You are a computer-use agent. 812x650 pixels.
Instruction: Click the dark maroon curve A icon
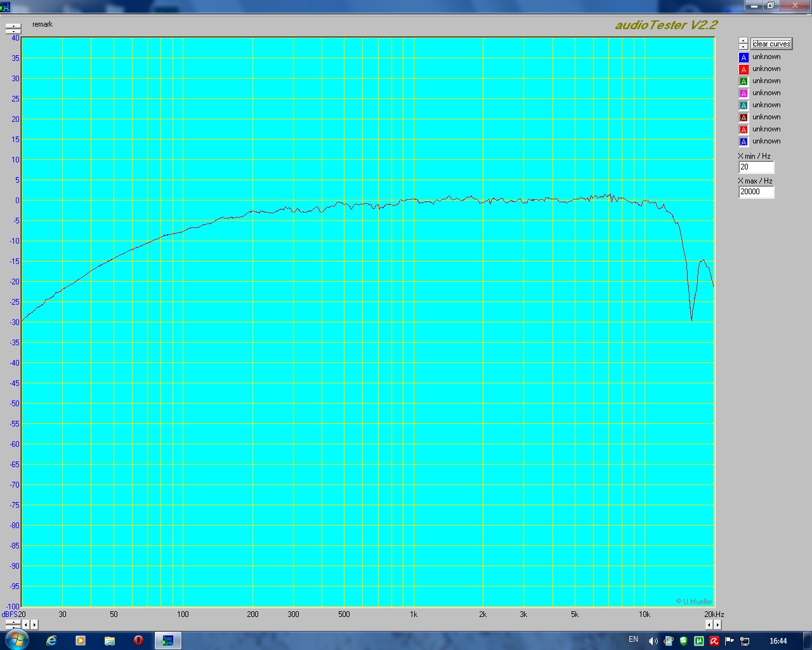click(744, 117)
